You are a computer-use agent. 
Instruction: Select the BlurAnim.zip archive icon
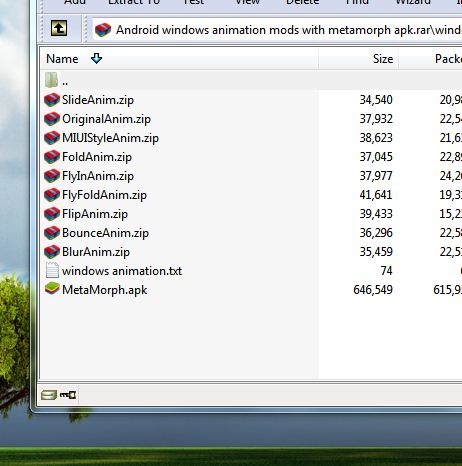[x=52, y=252]
